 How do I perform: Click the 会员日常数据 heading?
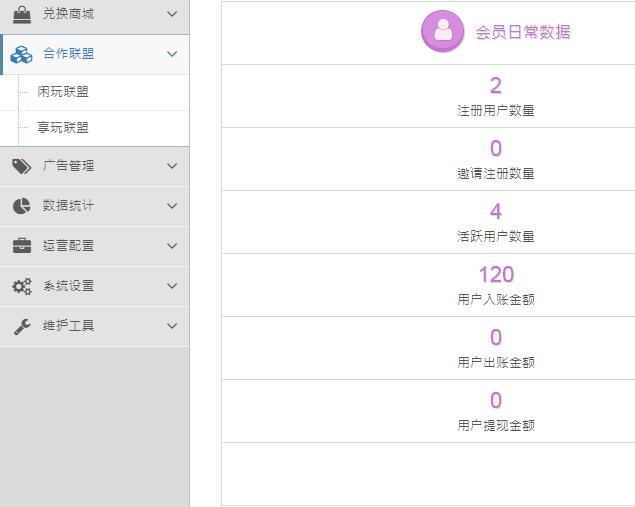coord(523,32)
